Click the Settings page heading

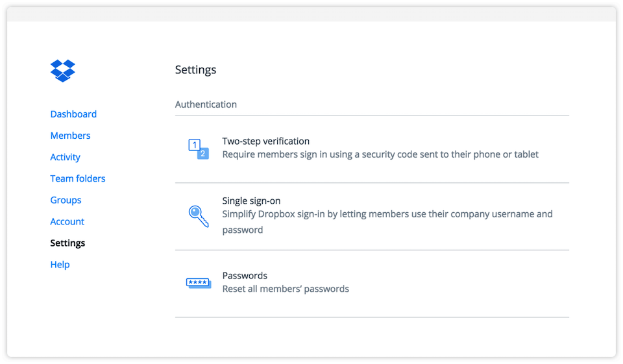pos(195,70)
